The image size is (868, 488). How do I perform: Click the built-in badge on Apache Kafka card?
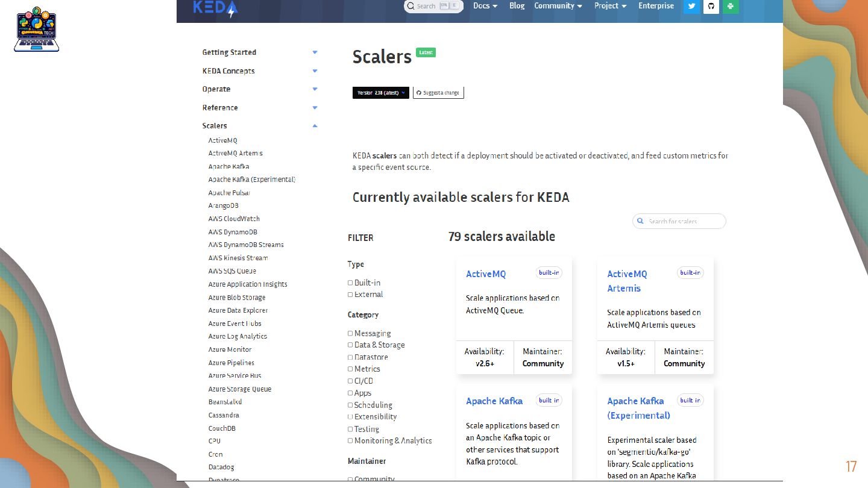point(549,400)
